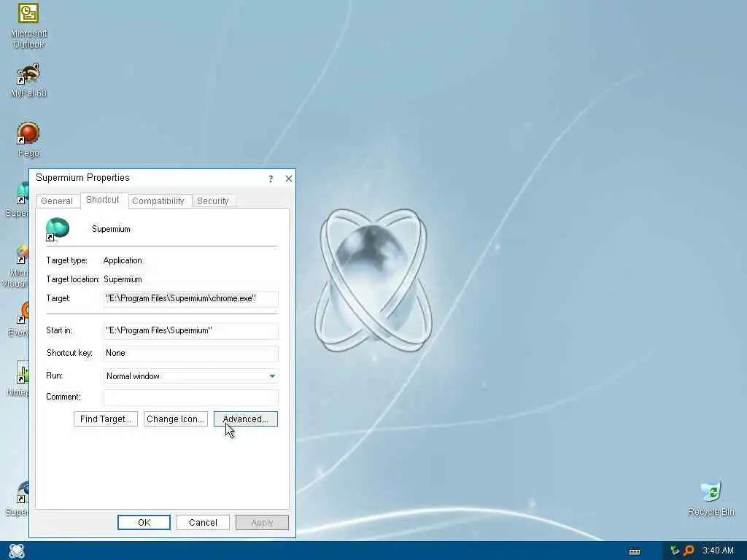747x560 pixels.
Task: Select the Everything desktop shortcut behind dialog
Action: point(18,319)
